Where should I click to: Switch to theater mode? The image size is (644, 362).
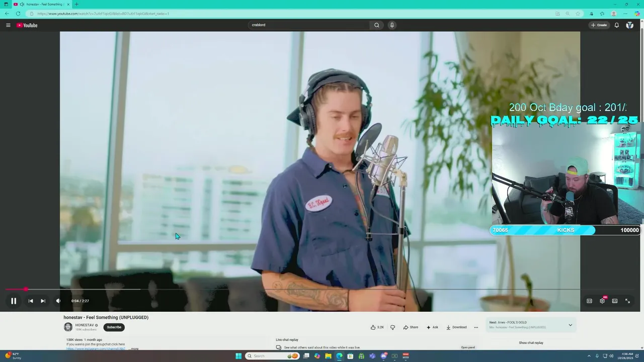[615, 301]
